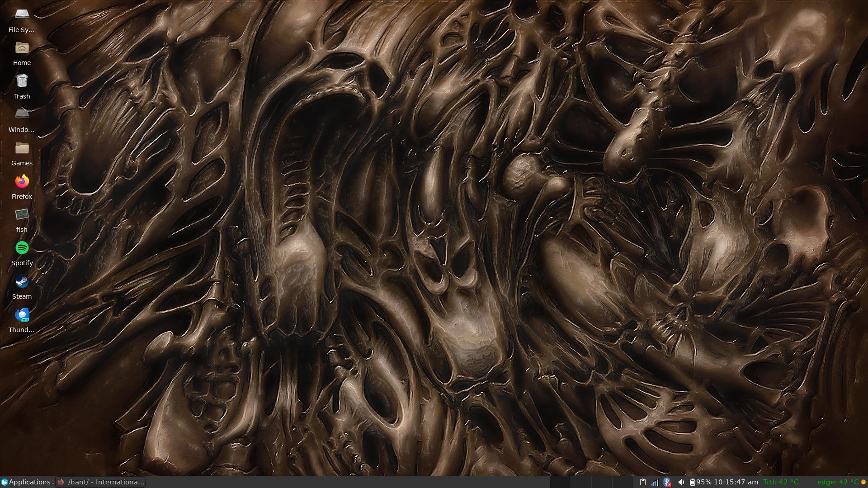
Task: Click the edge: 42 °C sensor reading
Action: 838,482
